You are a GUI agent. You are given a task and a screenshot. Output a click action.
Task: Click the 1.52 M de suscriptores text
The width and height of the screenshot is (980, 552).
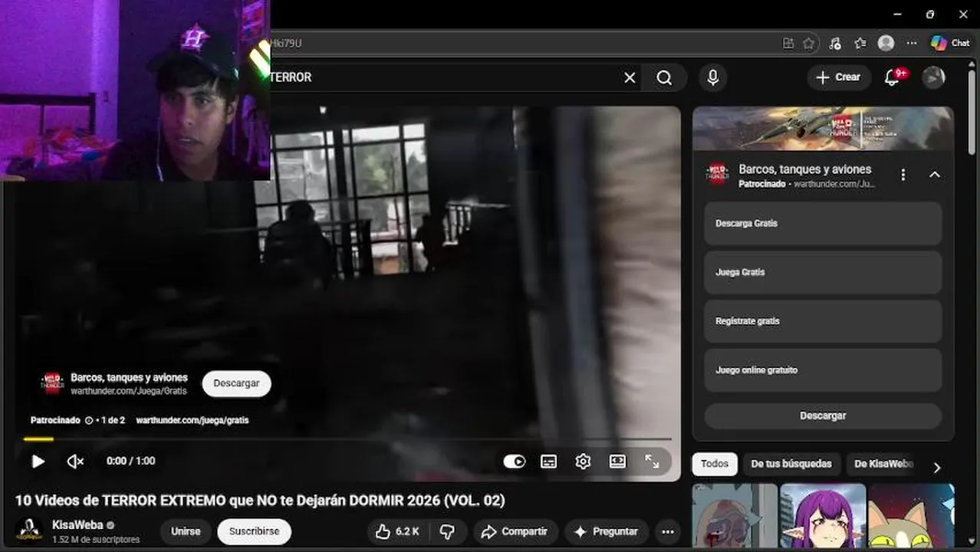coord(96,540)
